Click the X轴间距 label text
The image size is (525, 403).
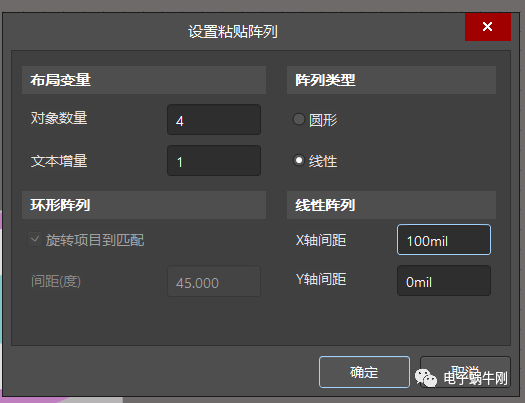(x=321, y=240)
